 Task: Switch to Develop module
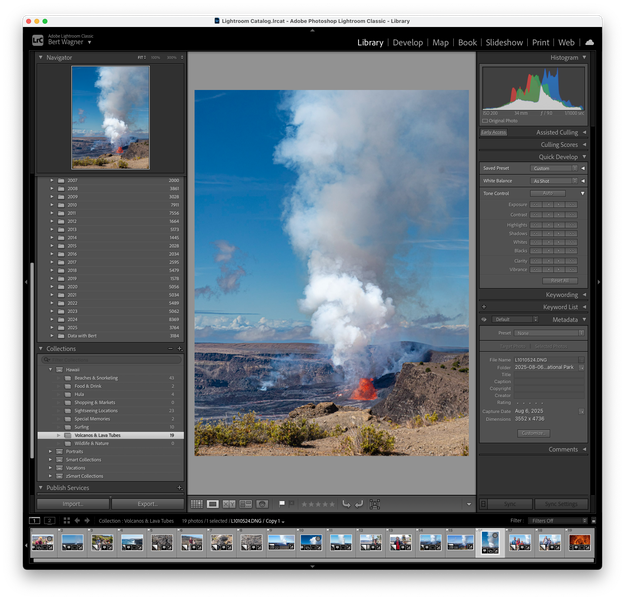point(408,43)
